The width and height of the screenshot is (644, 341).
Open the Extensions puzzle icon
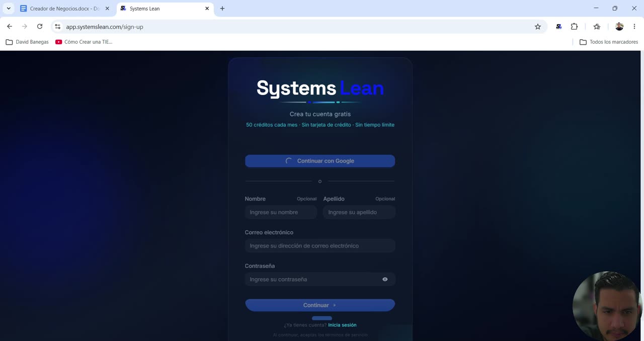[x=574, y=27]
